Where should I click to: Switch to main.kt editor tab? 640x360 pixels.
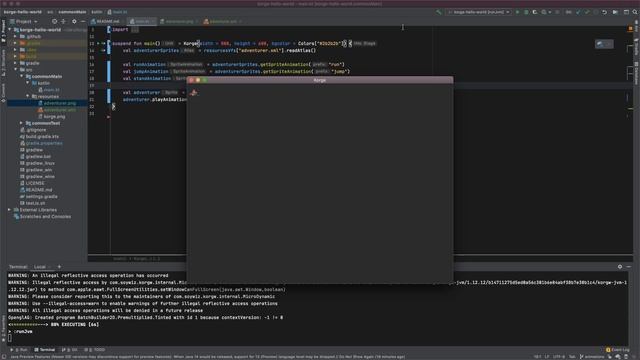[x=141, y=21]
